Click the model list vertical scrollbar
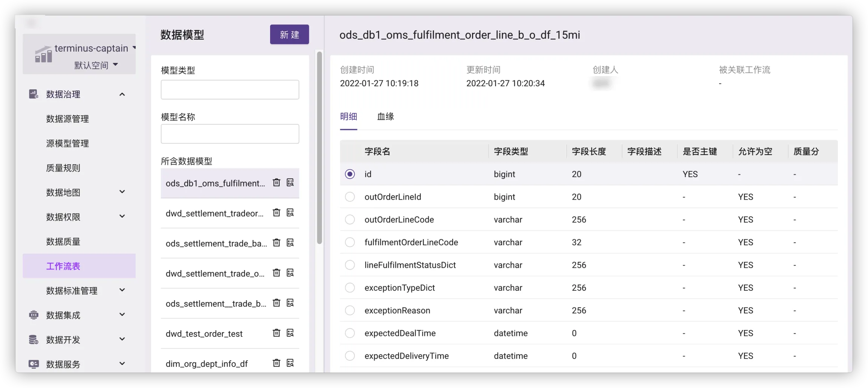This screenshot has height=388, width=868. [319, 148]
